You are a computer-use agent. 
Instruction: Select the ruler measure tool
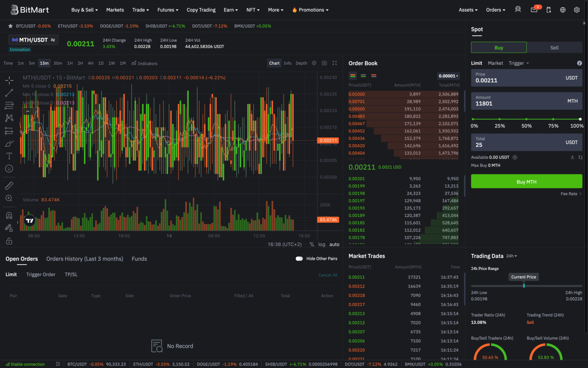coord(9,186)
